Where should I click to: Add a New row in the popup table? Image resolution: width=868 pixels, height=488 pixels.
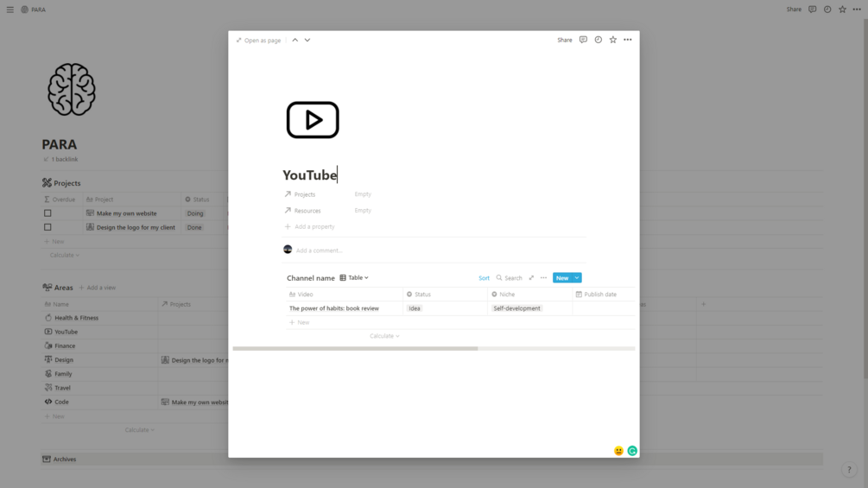pos(299,322)
